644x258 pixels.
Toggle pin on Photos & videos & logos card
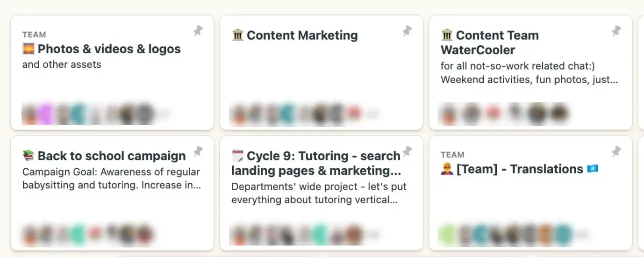pyautogui.click(x=198, y=31)
